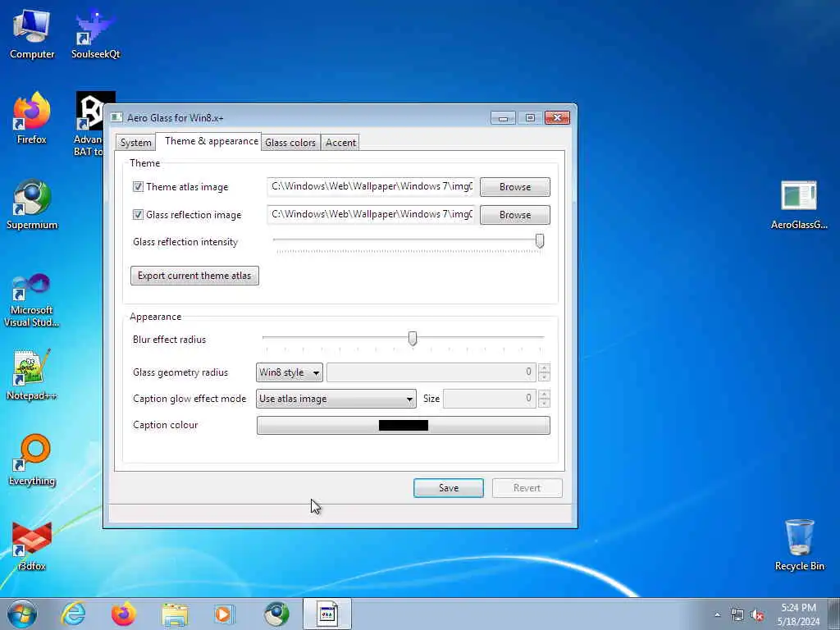Viewport: 840px width, 630px height.
Task: Select the Theme & appearance tab
Action: (x=211, y=141)
